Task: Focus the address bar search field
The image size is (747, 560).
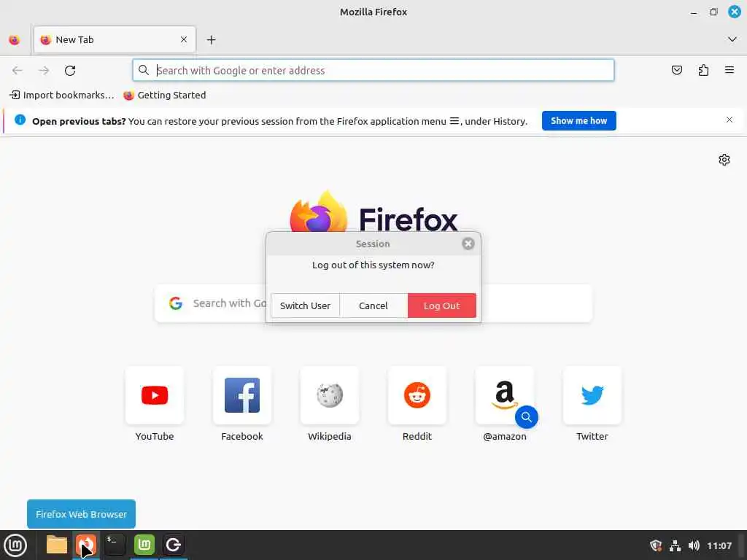Action: pyautogui.click(x=373, y=71)
